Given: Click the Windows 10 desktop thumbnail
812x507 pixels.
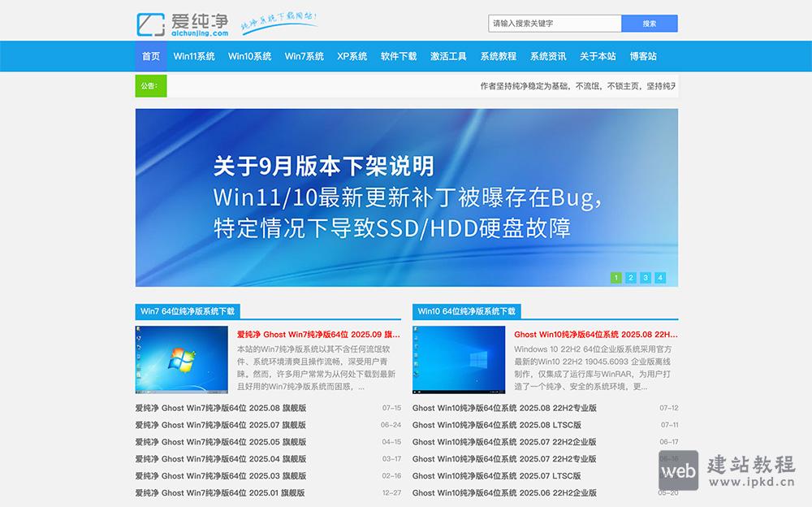Looking at the screenshot, I should [459, 359].
